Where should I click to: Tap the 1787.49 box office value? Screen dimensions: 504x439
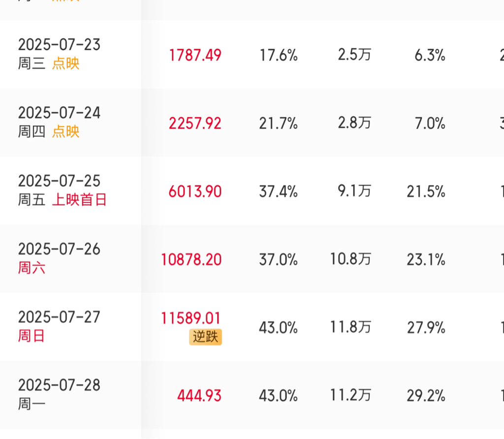(x=195, y=55)
